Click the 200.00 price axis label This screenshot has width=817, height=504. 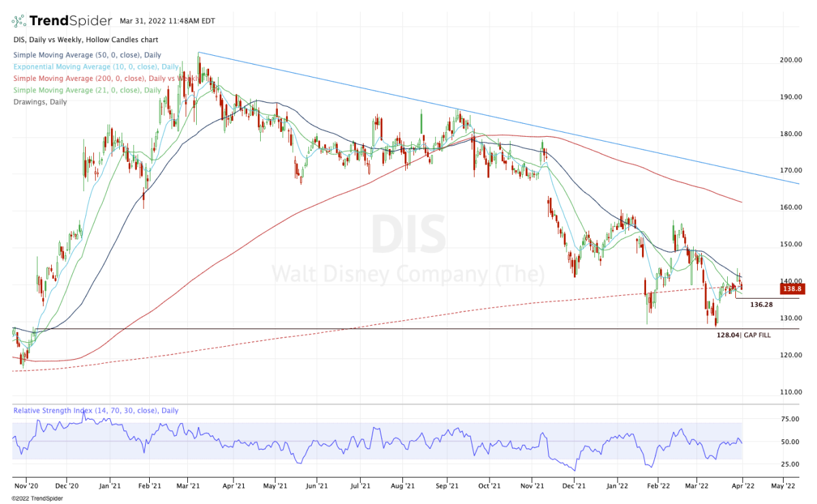click(x=792, y=60)
